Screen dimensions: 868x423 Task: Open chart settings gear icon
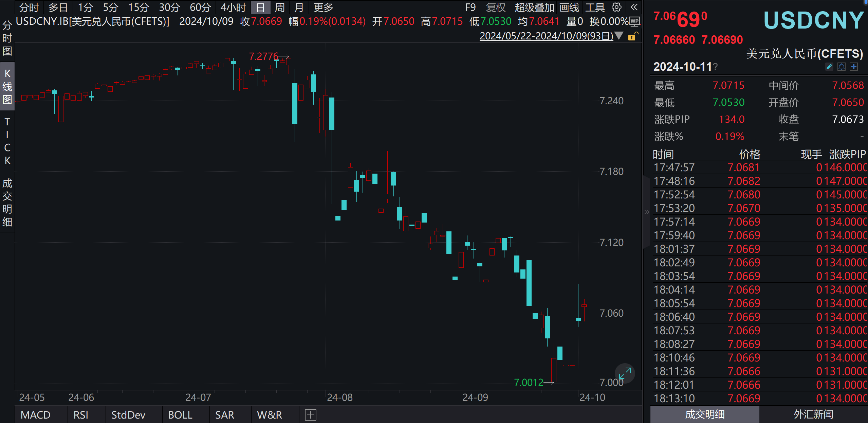(x=616, y=7)
